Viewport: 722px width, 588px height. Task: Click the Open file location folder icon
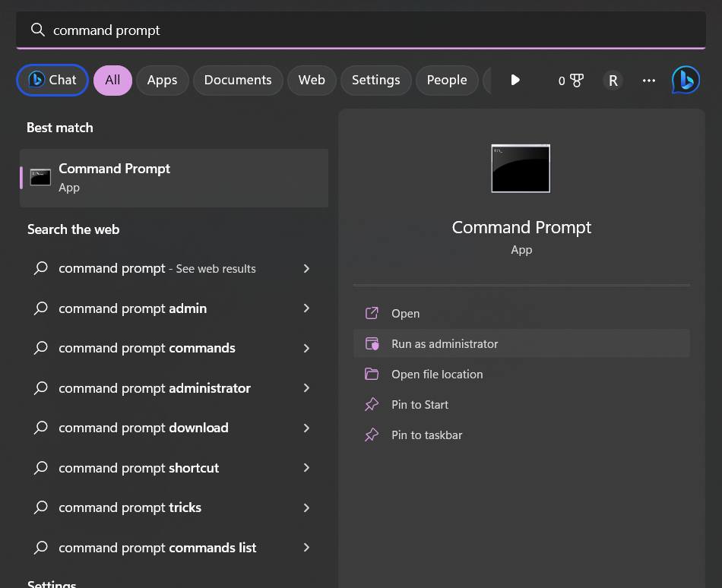tap(372, 374)
